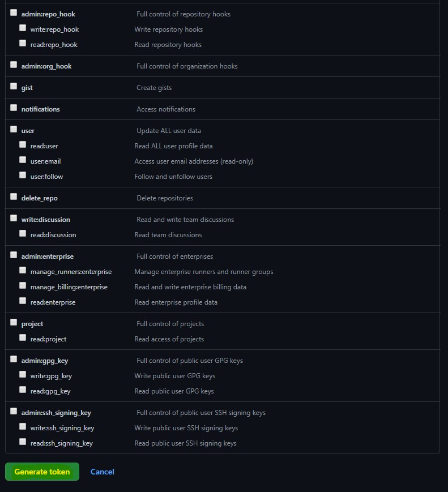Select the admin:org_hook scope checkbox
This screenshot has height=492, width=448.
click(x=14, y=65)
